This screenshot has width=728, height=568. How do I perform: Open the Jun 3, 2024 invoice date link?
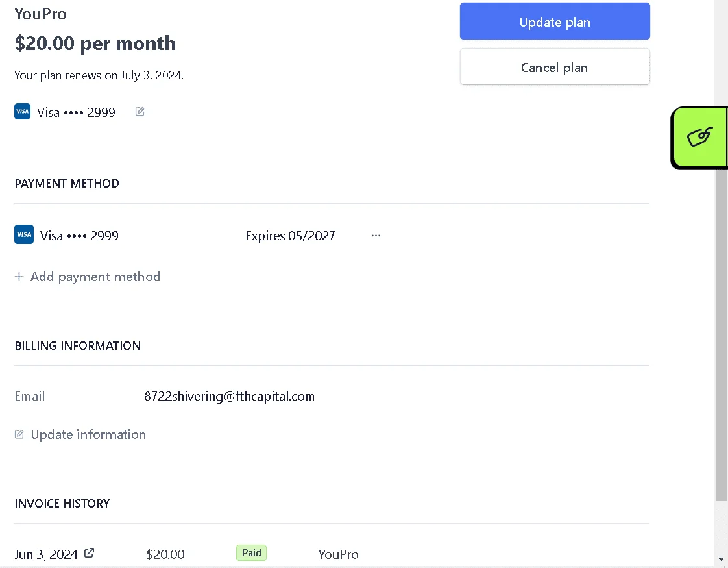tap(46, 554)
